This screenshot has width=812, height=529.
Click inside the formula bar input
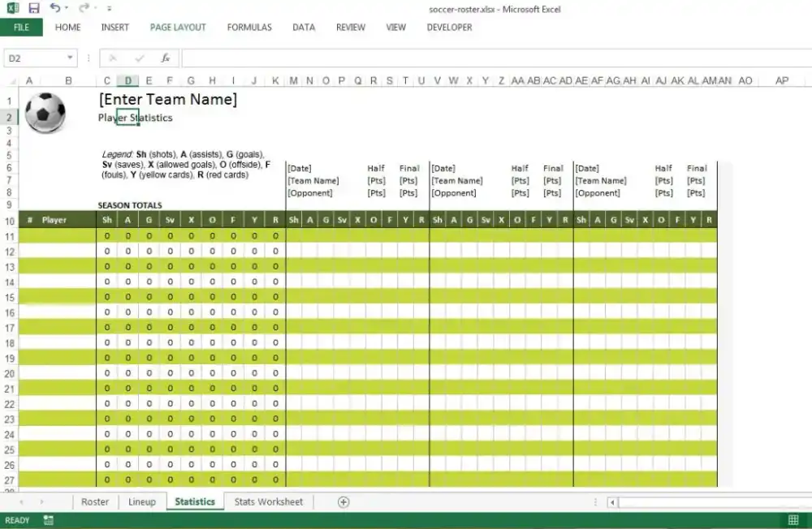coord(496,58)
